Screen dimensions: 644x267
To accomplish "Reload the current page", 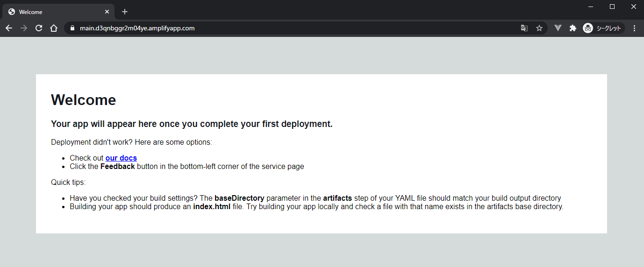I will click(39, 28).
